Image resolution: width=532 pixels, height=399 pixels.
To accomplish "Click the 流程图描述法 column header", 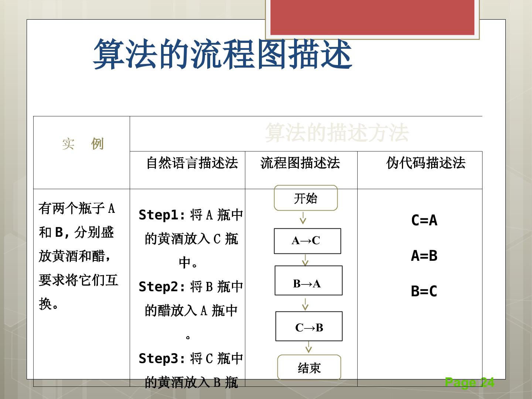I will (x=300, y=163).
